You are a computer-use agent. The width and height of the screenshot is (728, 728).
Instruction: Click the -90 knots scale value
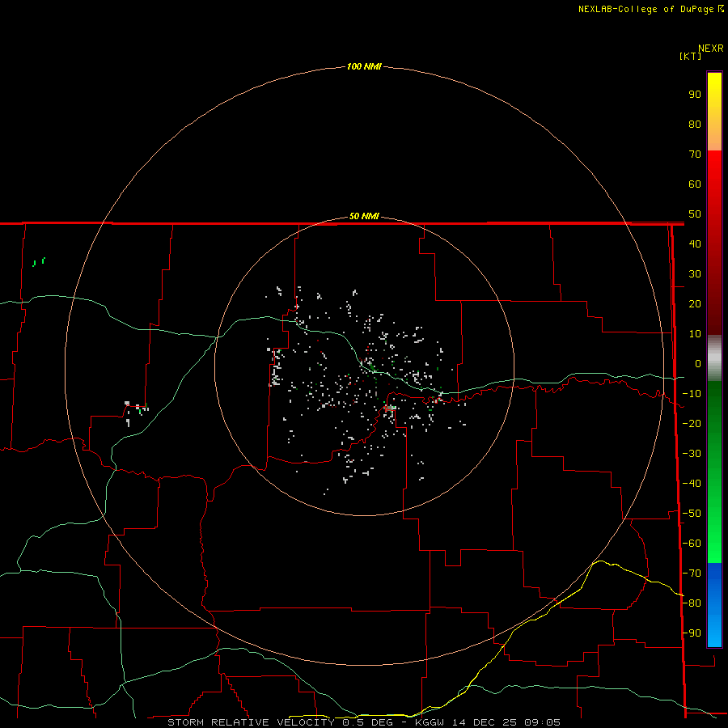[x=692, y=633]
